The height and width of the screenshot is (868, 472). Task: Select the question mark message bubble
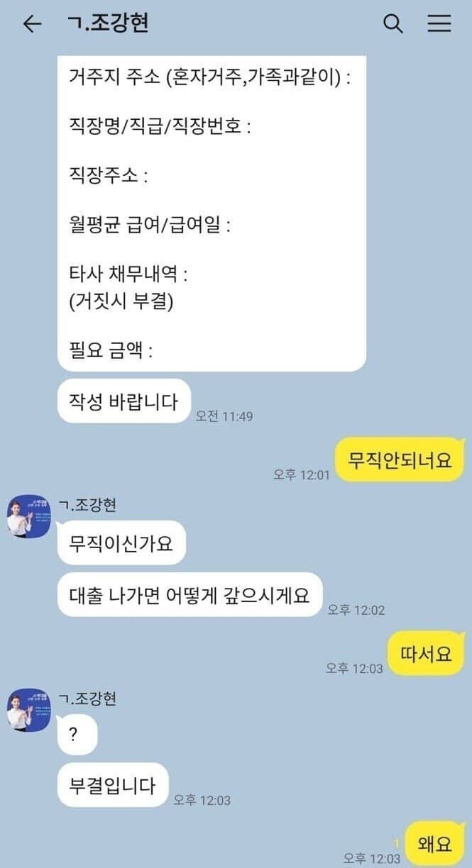click(x=77, y=735)
